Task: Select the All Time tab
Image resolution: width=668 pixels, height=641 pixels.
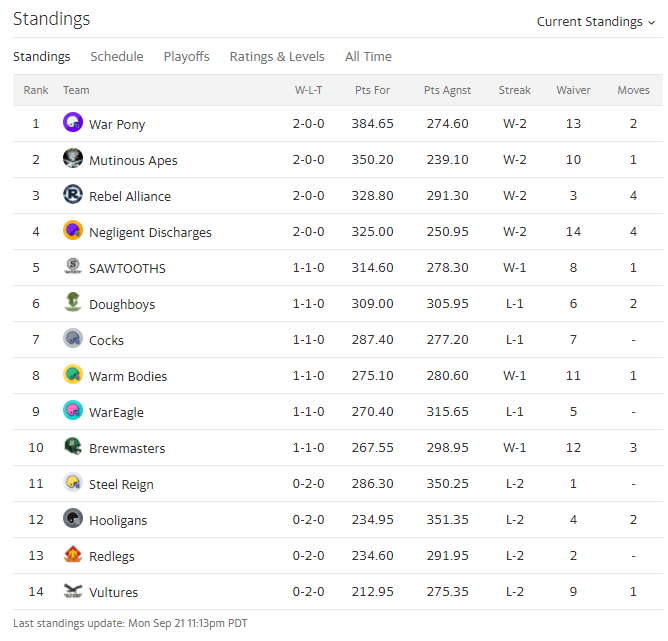Action: [368, 57]
